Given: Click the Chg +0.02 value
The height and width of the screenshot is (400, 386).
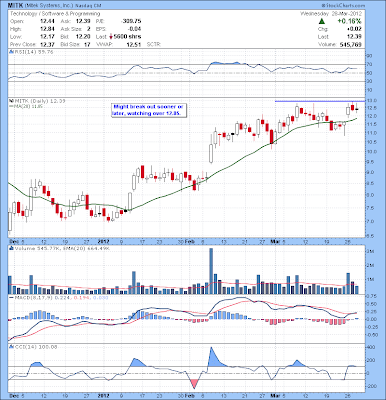Looking at the screenshot, I should point(355,29).
